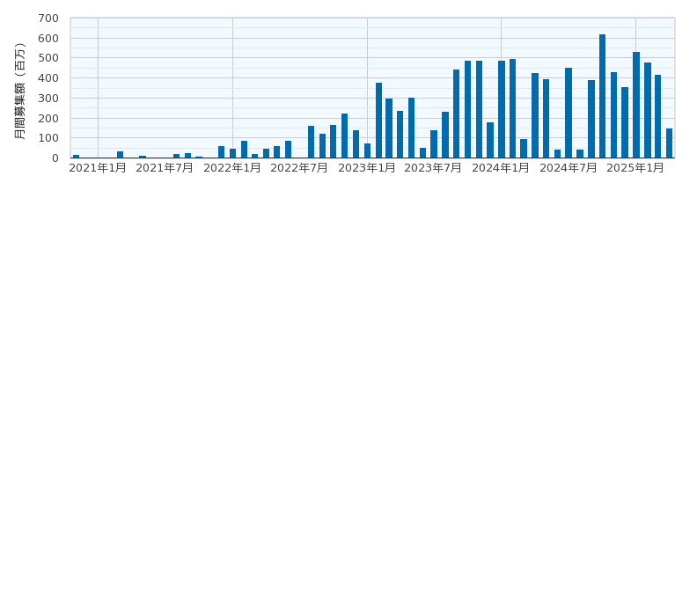Select the May 2023 bar at 300
Viewport: 697px width, 616px height.
coord(411,128)
